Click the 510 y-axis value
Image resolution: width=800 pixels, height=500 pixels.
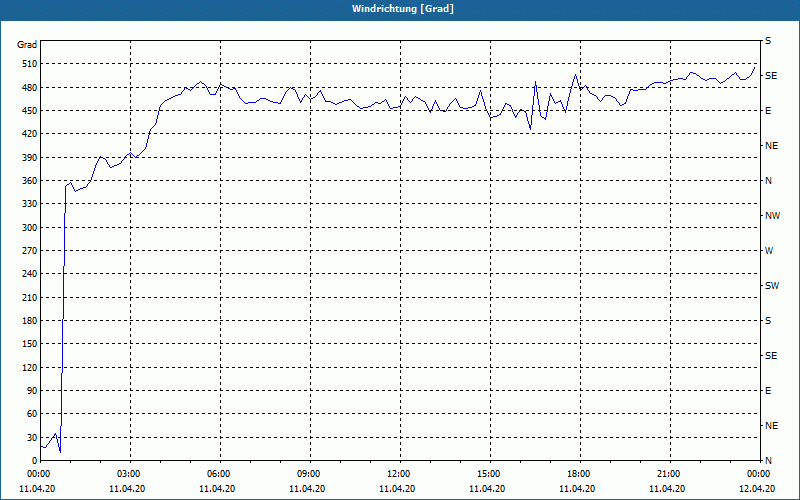pos(30,64)
